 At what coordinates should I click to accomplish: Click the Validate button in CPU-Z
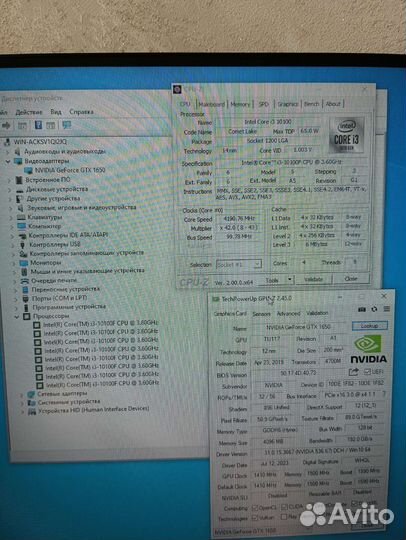tap(313, 279)
